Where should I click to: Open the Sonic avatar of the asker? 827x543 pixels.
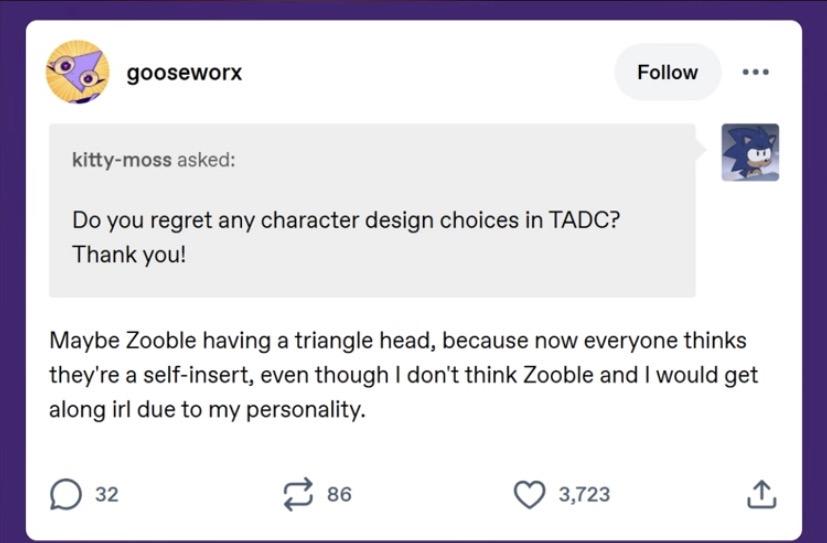[750, 152]
